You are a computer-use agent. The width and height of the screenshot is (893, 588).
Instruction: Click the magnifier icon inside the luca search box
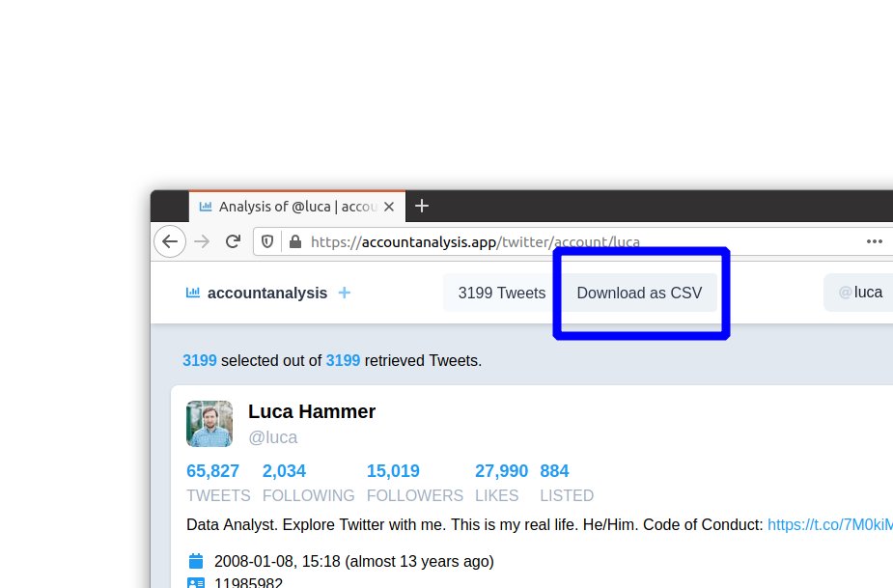[845, 292]
